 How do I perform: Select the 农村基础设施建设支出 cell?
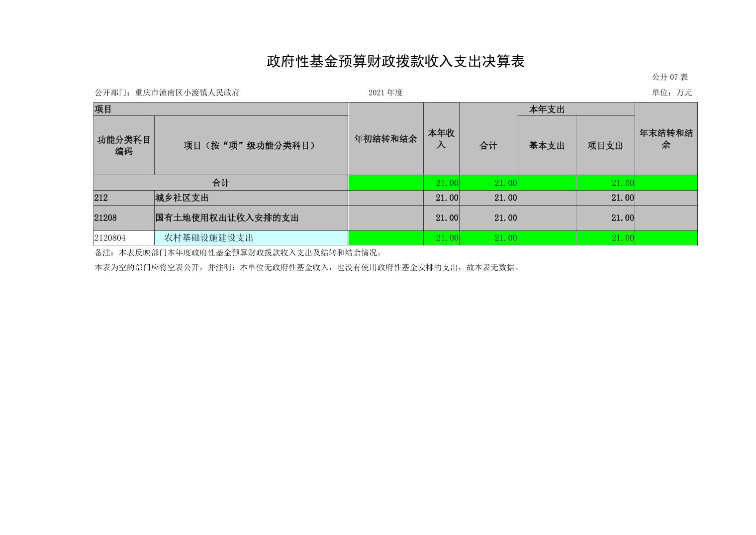[251, 238]
